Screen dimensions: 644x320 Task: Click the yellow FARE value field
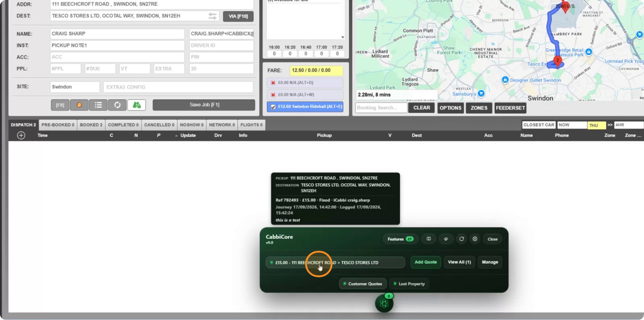click(x=316, y=70)
